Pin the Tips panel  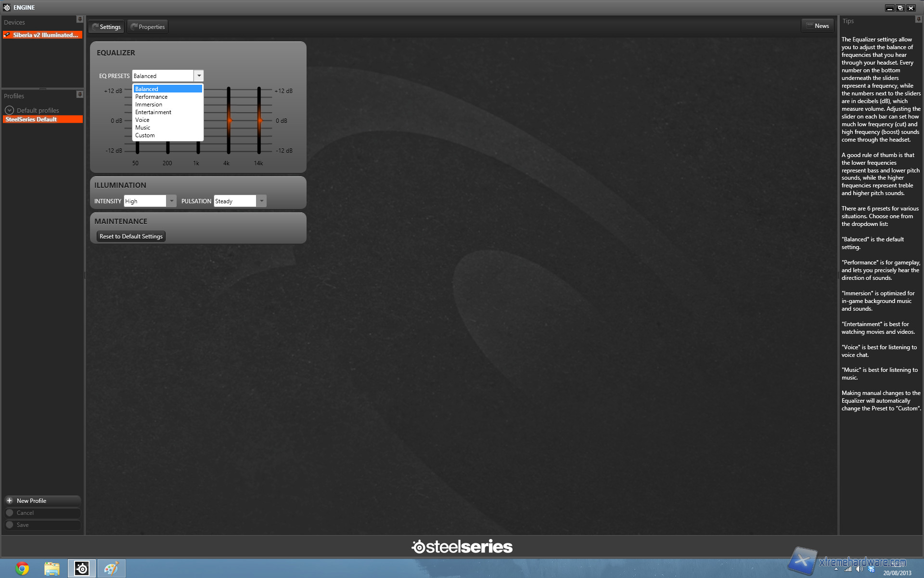point(918,19)
